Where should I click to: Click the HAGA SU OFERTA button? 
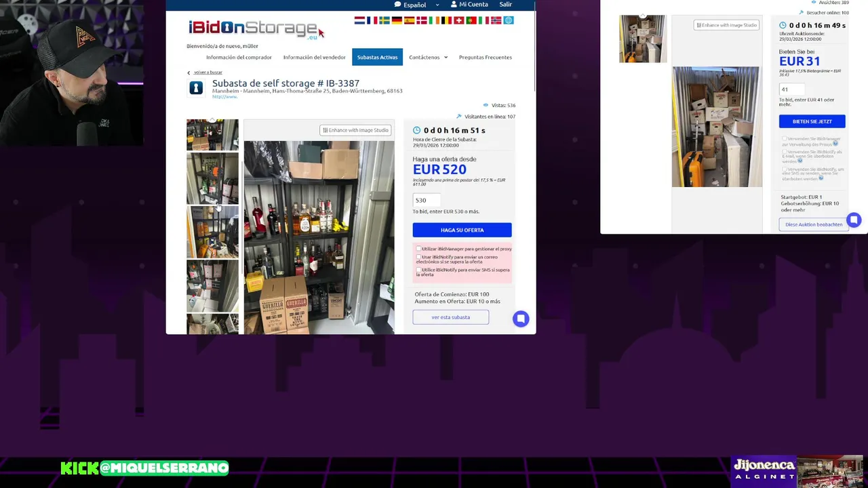coord(462,230)
